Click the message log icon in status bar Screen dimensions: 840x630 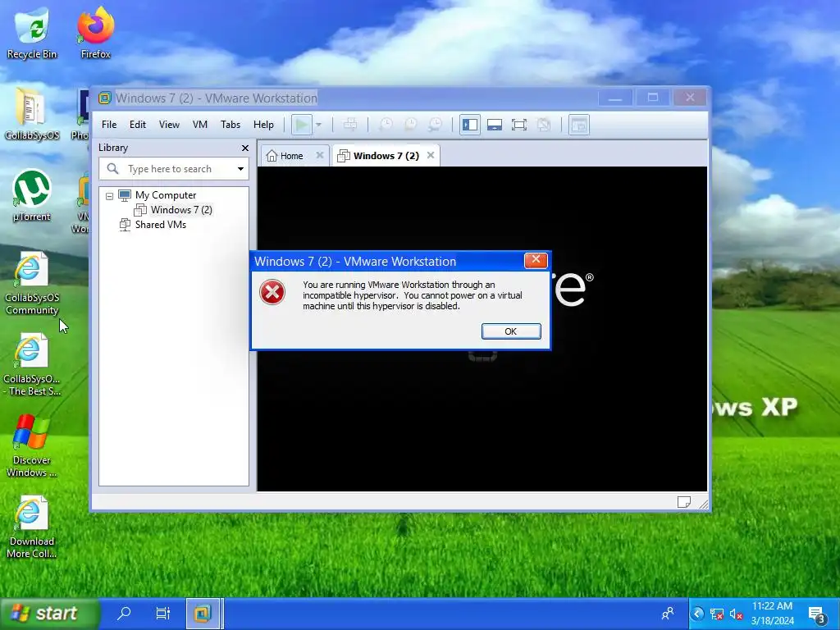[x=683, y=502]
